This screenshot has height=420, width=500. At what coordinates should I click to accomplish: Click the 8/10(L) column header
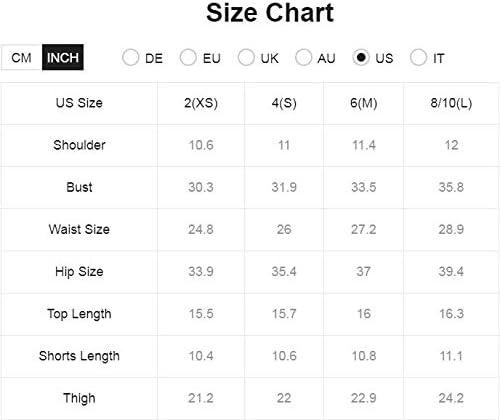(451, 103)
